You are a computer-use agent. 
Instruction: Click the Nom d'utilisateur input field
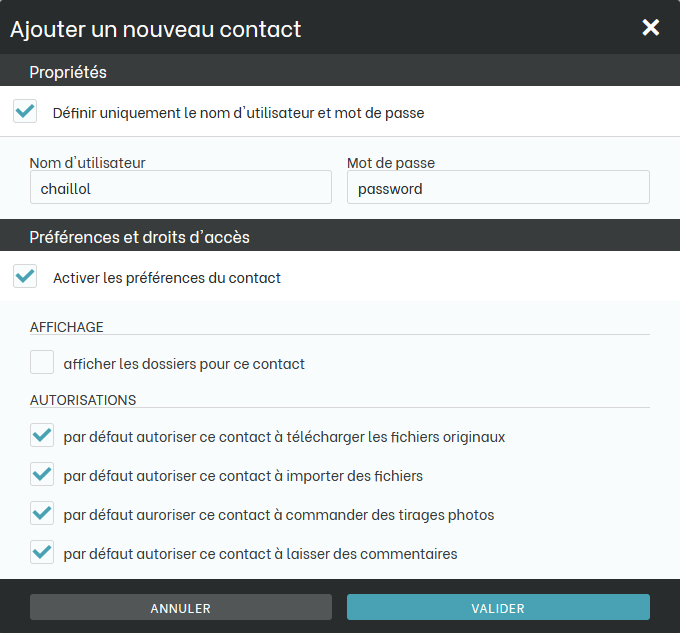point(180,188)
